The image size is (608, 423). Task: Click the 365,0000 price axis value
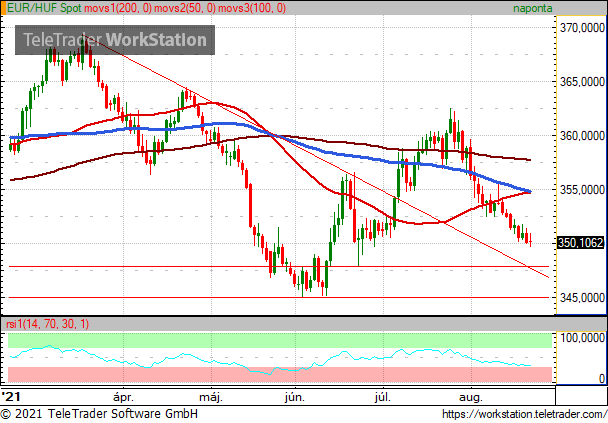582,81
